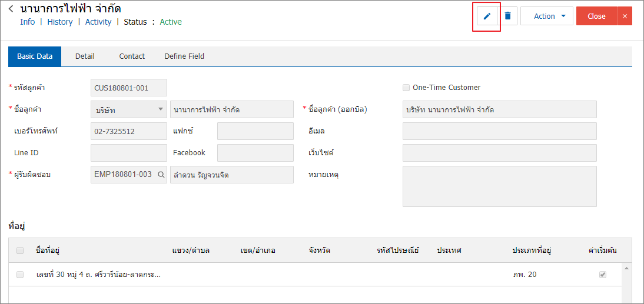Screen dimensions: 644x304
Task: Click the หมายเหตุ remarks text area
Action: point(499,186)
